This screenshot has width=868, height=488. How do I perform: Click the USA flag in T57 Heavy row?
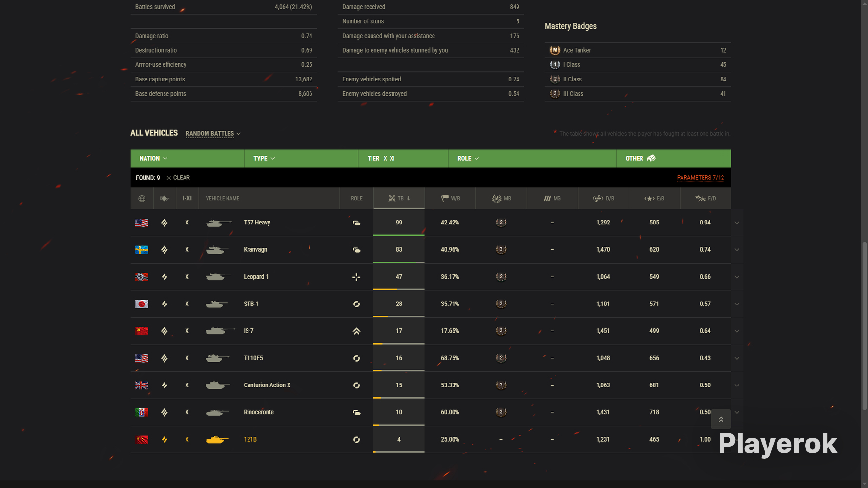click(x=142, y=223)
